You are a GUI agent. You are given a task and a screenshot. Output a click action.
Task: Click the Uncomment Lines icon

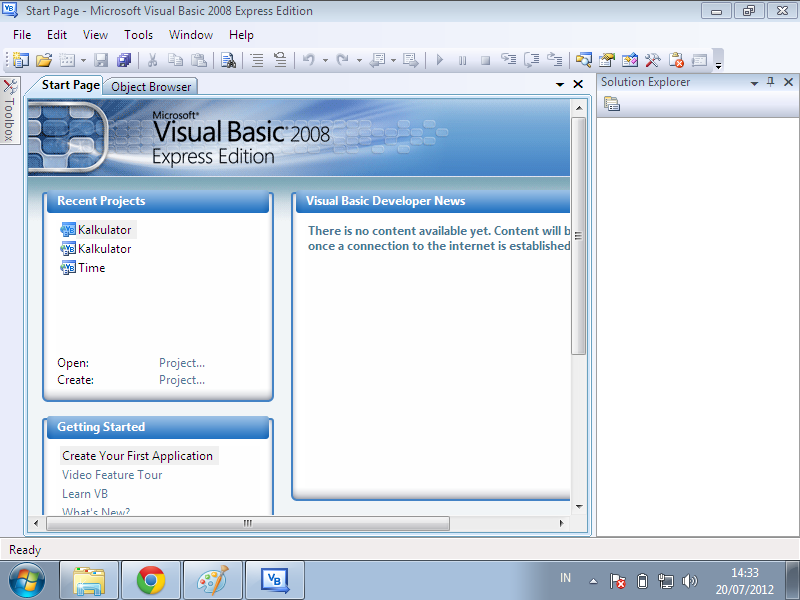coord(280,60)
